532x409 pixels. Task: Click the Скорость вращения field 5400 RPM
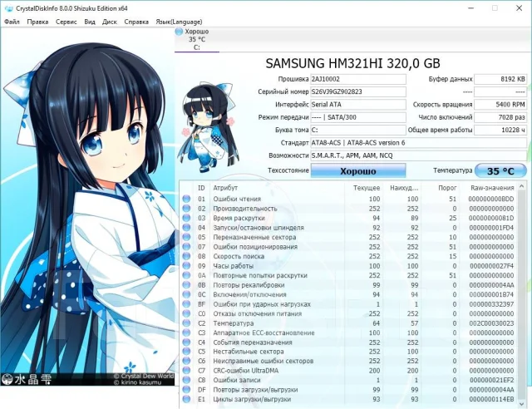coord(500,105)
